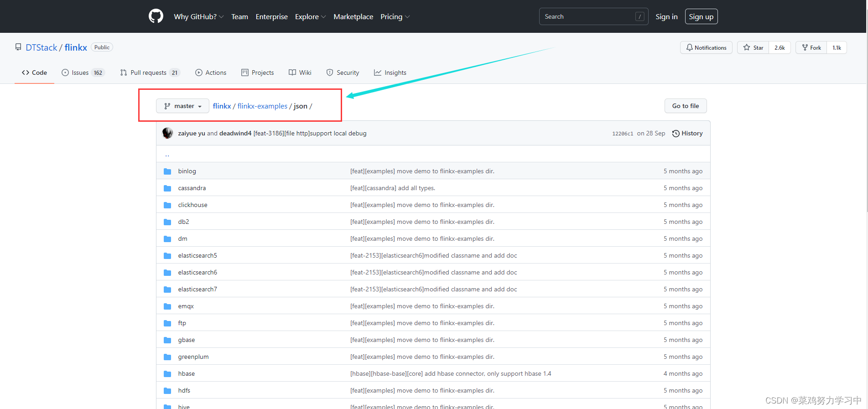Screen dimensions: 868x409
Task: Click the hbase connector commit message
Action: (x=451, y=373)
